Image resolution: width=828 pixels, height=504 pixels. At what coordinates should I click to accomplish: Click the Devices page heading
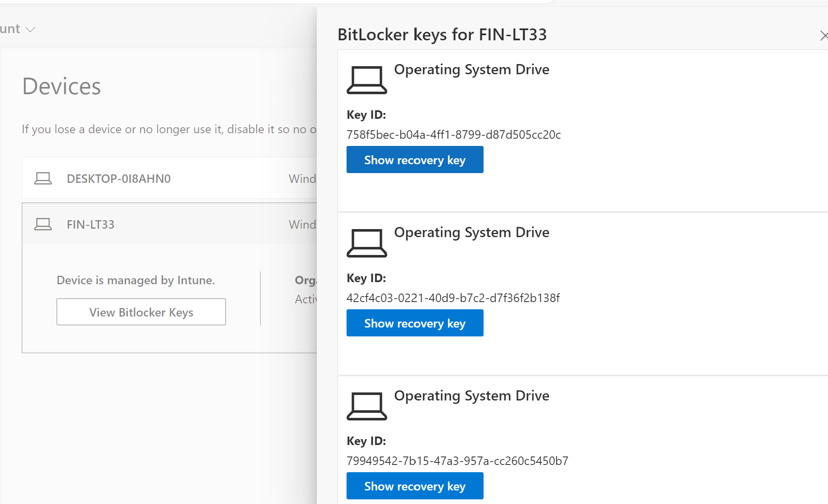62,87
